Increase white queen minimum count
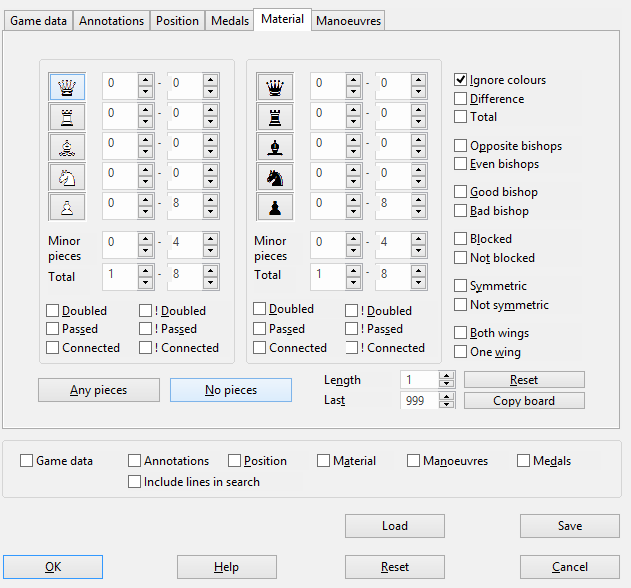The width and height of the screenshot is (631, 588). [x=145, y=80]
